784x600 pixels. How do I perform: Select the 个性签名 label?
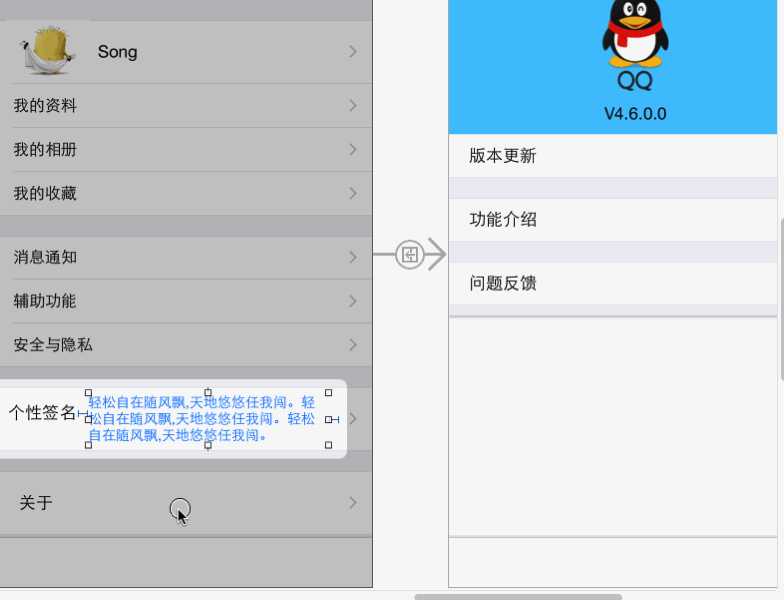(x=42, y=413)
